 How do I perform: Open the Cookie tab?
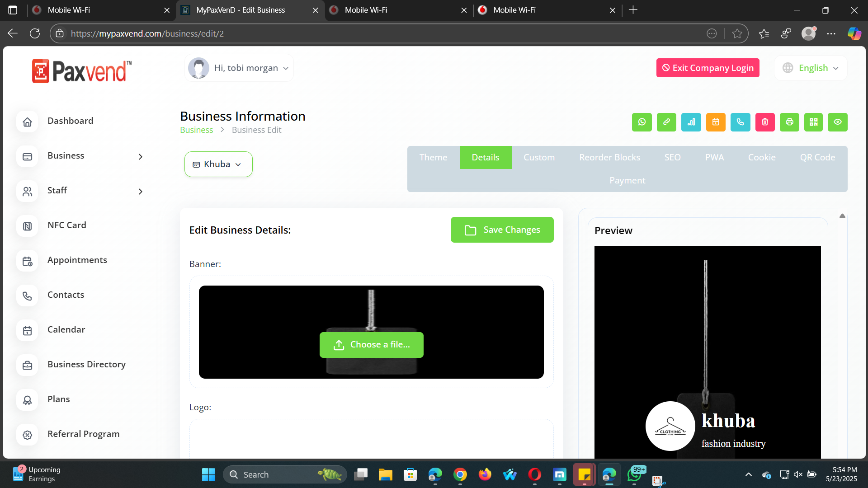(762, 157)
